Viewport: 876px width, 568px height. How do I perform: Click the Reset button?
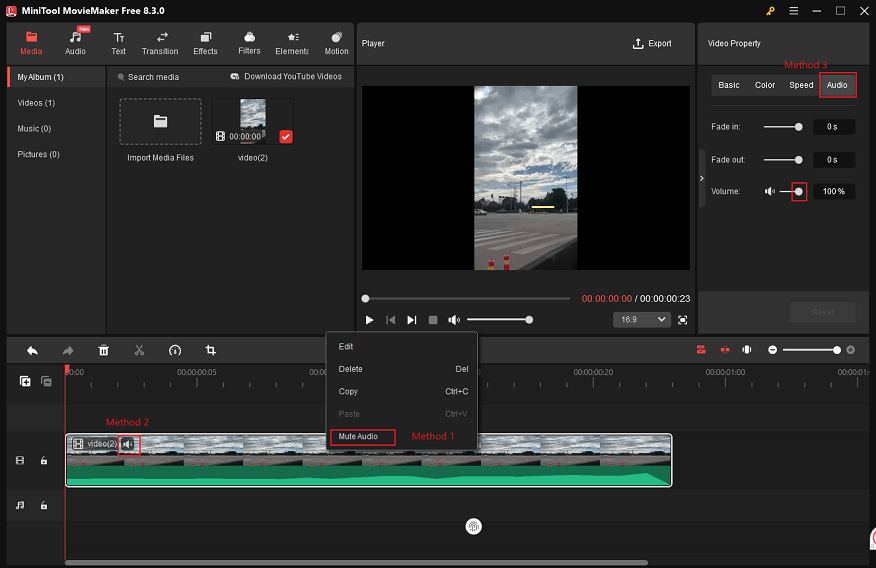(822, 312)
